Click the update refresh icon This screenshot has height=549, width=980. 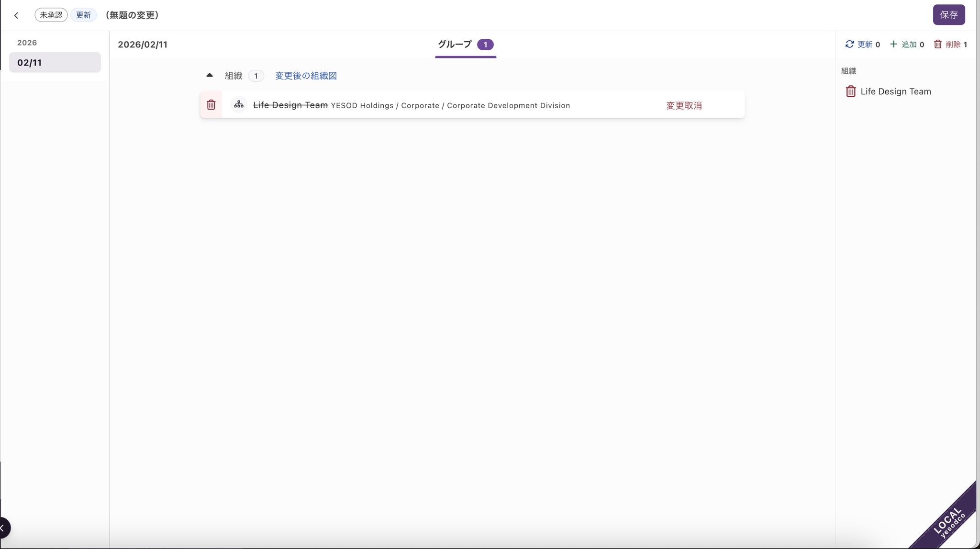point(849,44)
